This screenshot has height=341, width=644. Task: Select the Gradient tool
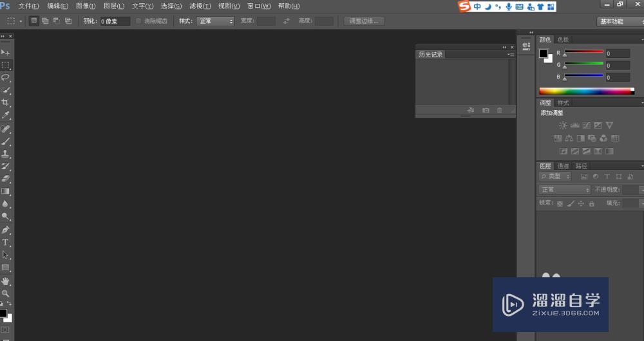(x=5, y=191)
